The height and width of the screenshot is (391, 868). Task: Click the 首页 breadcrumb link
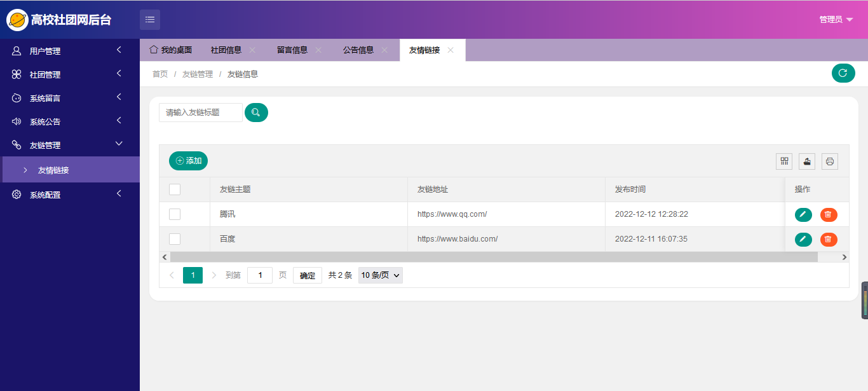(x=160, y=74)
